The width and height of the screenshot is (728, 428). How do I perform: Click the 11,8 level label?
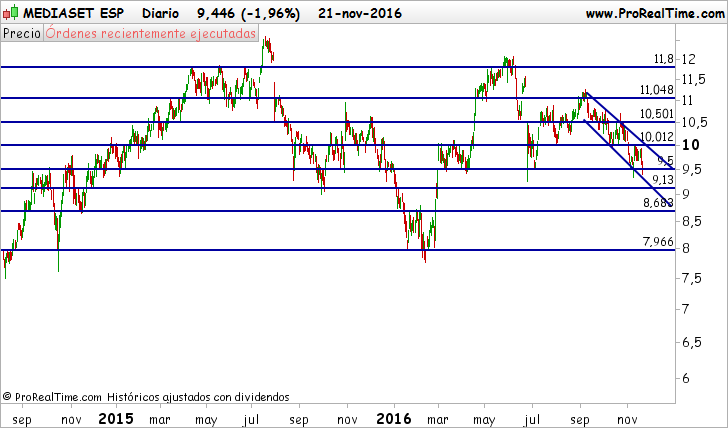coord(663,58)
